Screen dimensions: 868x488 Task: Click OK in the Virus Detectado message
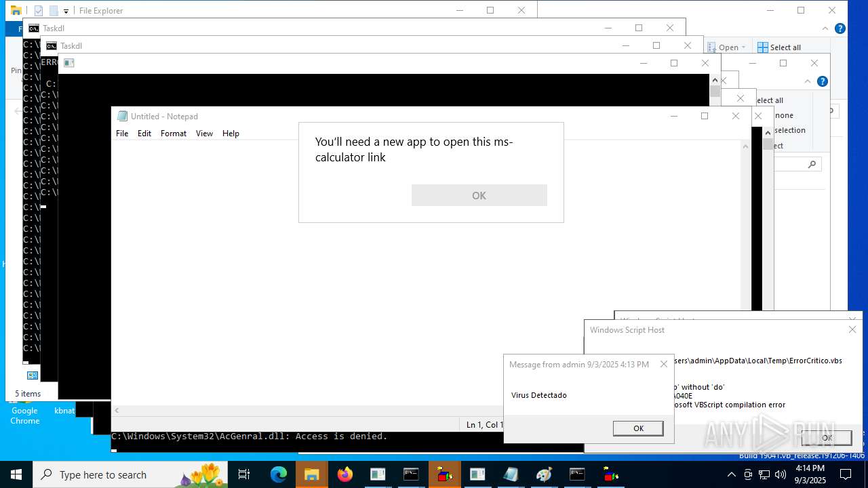click(638, 428)
